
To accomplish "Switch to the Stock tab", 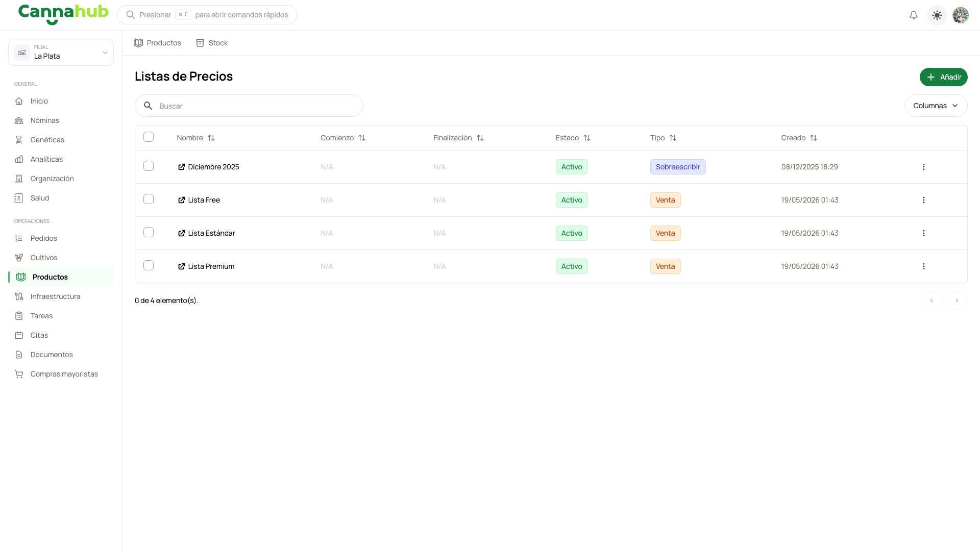I will coord(212,43).
